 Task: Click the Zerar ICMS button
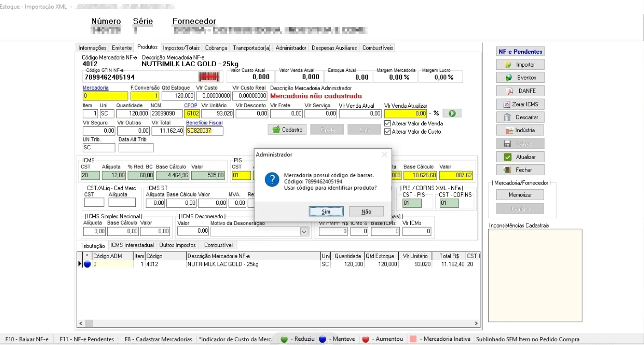point(520,104)
